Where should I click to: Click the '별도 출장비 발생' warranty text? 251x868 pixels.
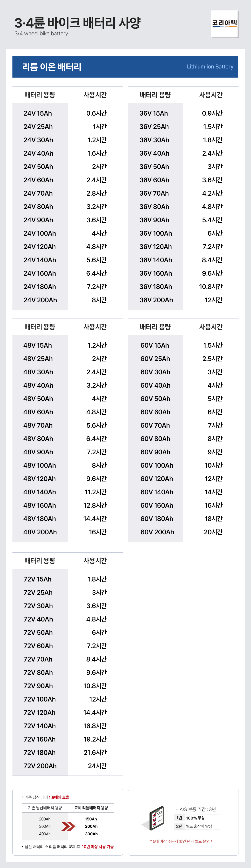[199, 826]
